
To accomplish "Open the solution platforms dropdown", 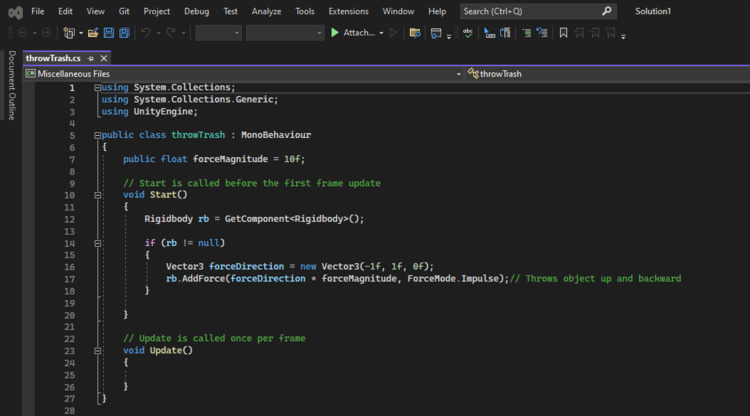I will click(285, 33).
